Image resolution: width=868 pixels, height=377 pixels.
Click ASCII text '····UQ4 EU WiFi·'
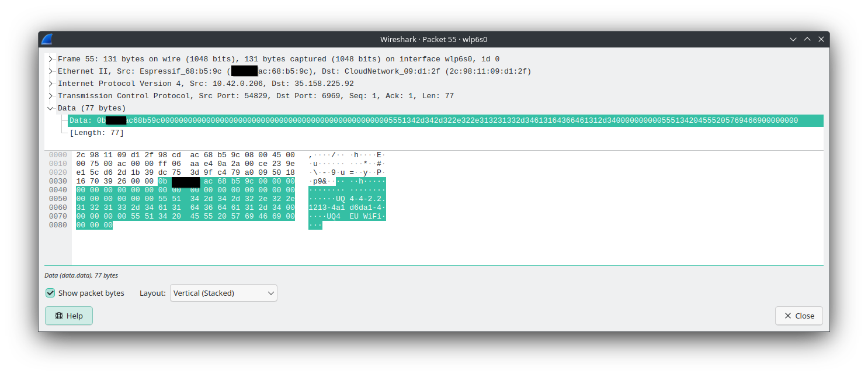(347, 216)
